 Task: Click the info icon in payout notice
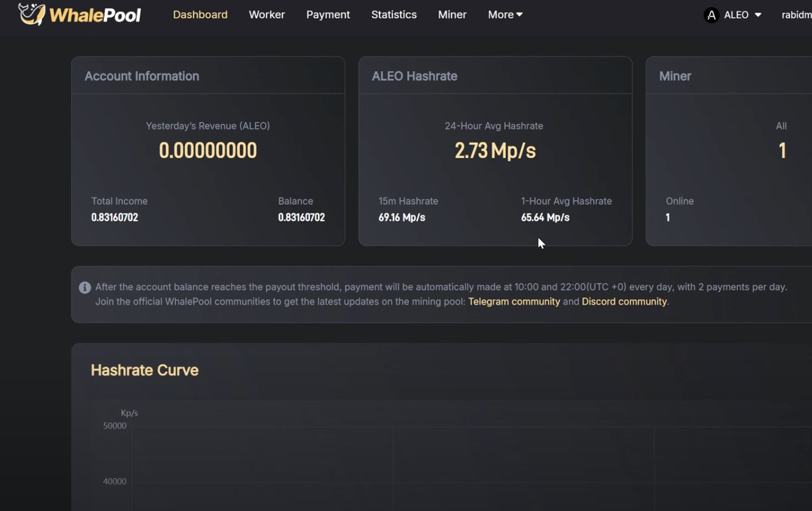(85, 287)
